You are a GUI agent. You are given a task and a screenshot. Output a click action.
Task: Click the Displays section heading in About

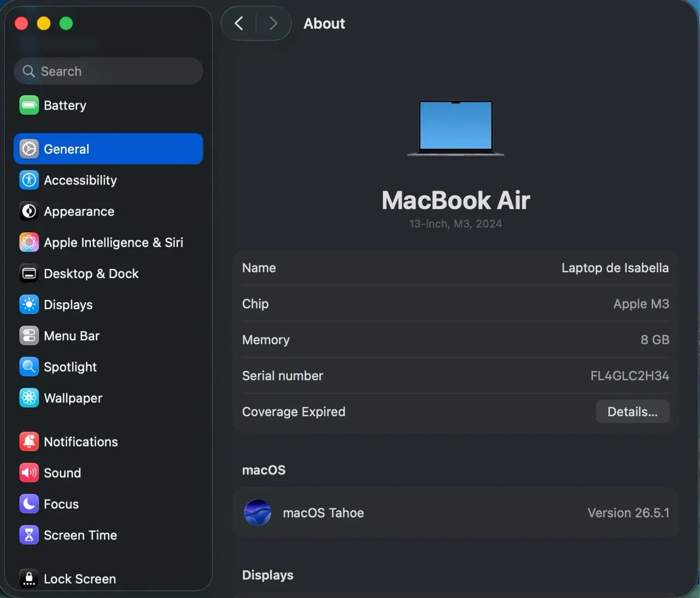click(267, 575)
